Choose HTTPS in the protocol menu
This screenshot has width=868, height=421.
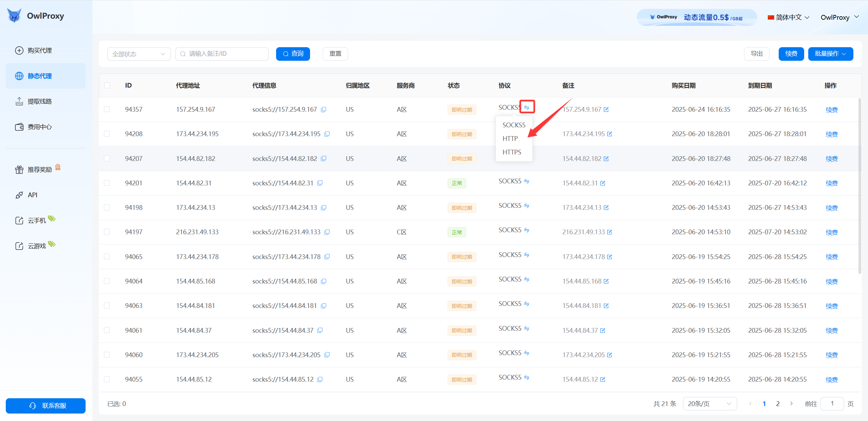tap(514, 152)
